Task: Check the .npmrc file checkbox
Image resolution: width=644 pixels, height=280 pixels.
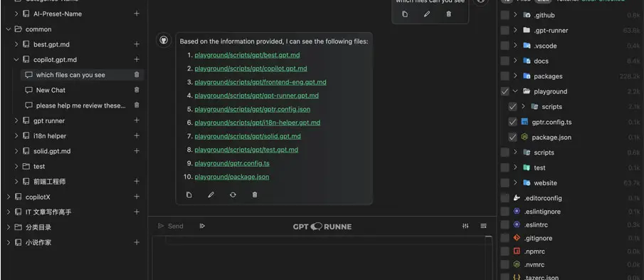Action: click(x=505, y=252)
